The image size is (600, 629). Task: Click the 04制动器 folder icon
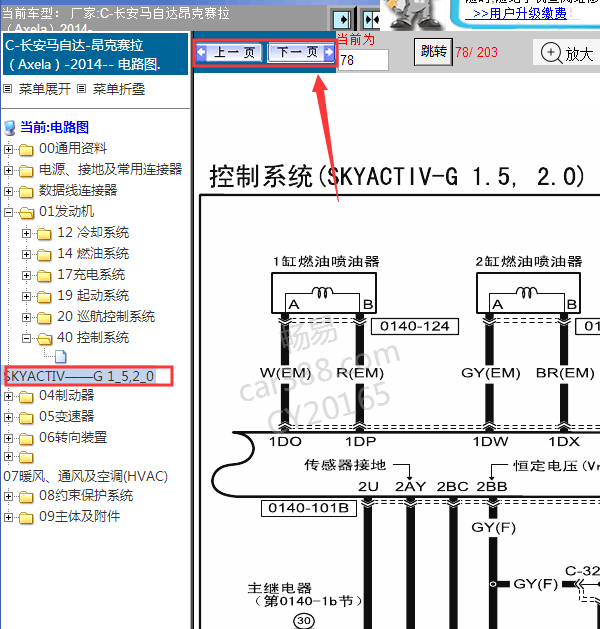26,397
